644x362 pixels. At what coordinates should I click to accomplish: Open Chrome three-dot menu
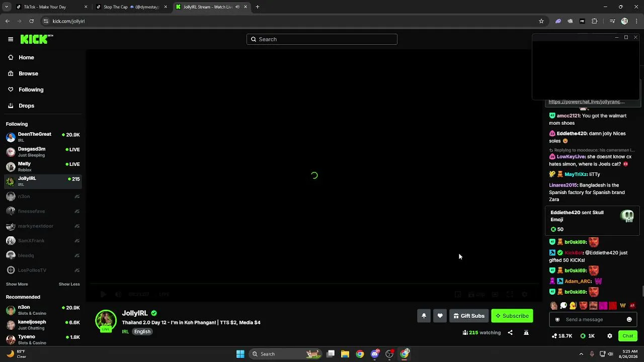(x=636, y=21)
